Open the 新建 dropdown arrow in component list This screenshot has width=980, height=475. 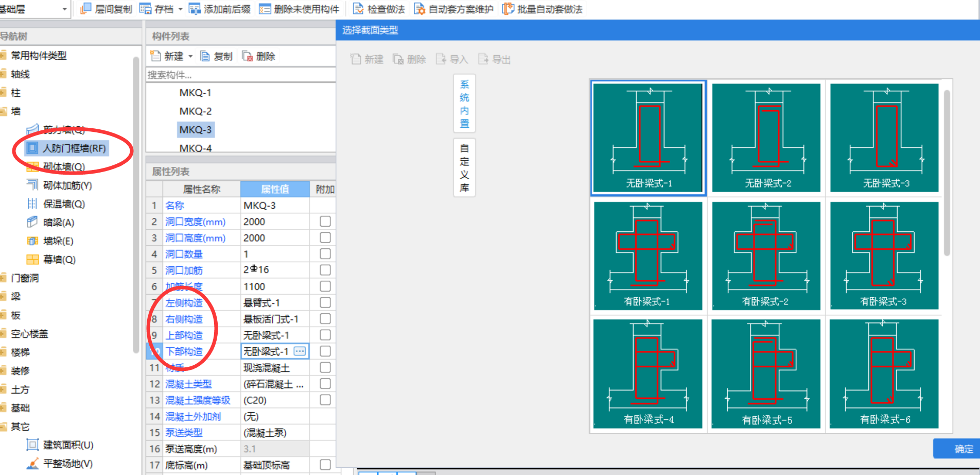point(190,56)
